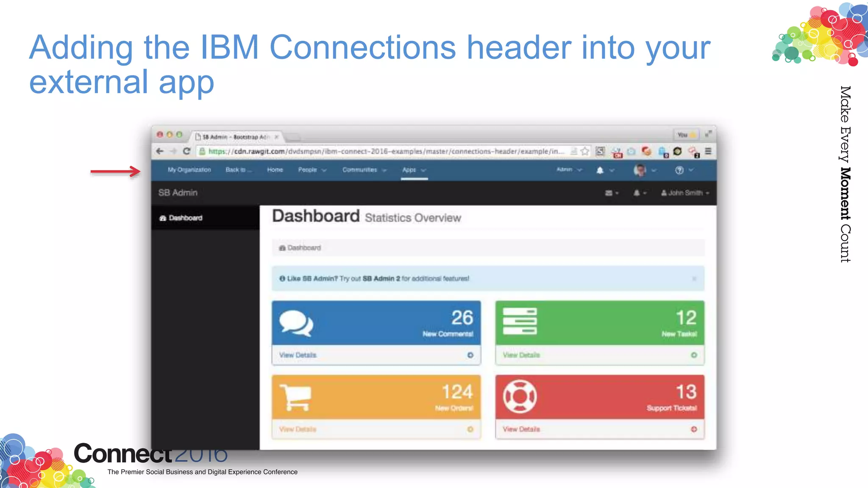
Task: Expand the Admin dropdown in Connections header
Action: [x=569, y=170]
